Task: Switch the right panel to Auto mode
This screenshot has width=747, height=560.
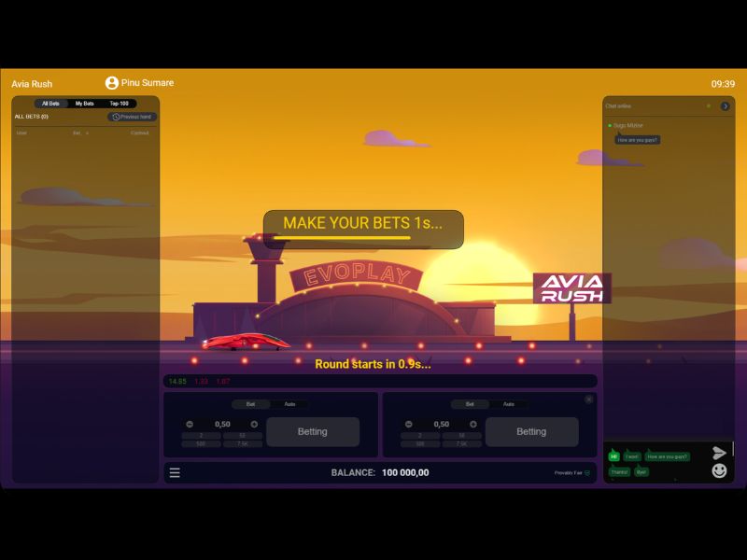Action: [510, 404]
